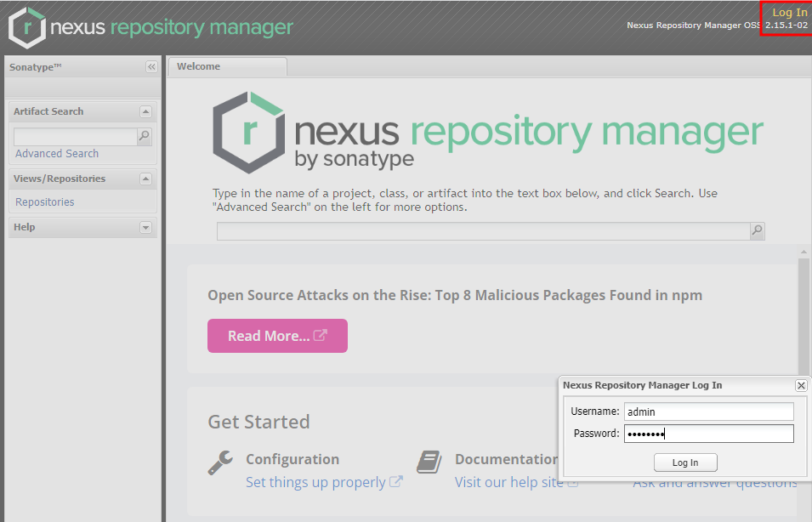Click the wrench Configuration icon
This screenshot has width=812, height=522.
(220, 462)
